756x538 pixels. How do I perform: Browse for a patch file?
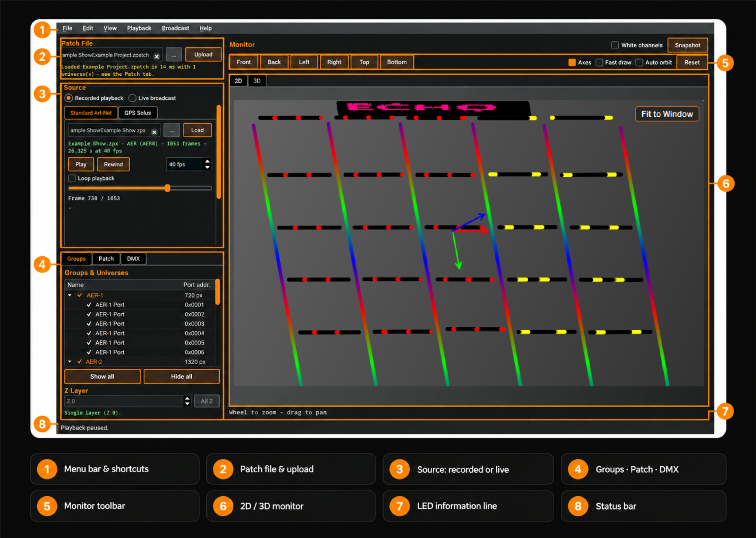[173, 55]
